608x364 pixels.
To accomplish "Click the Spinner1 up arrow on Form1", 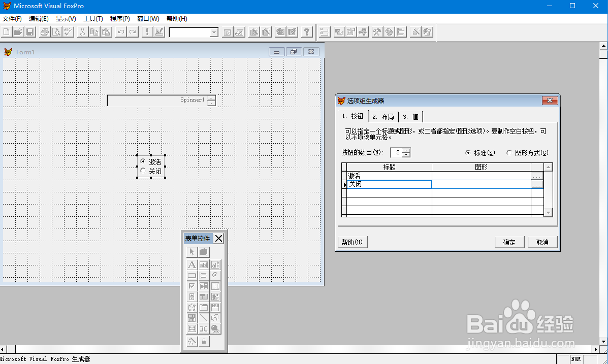I will pos(211,98).
